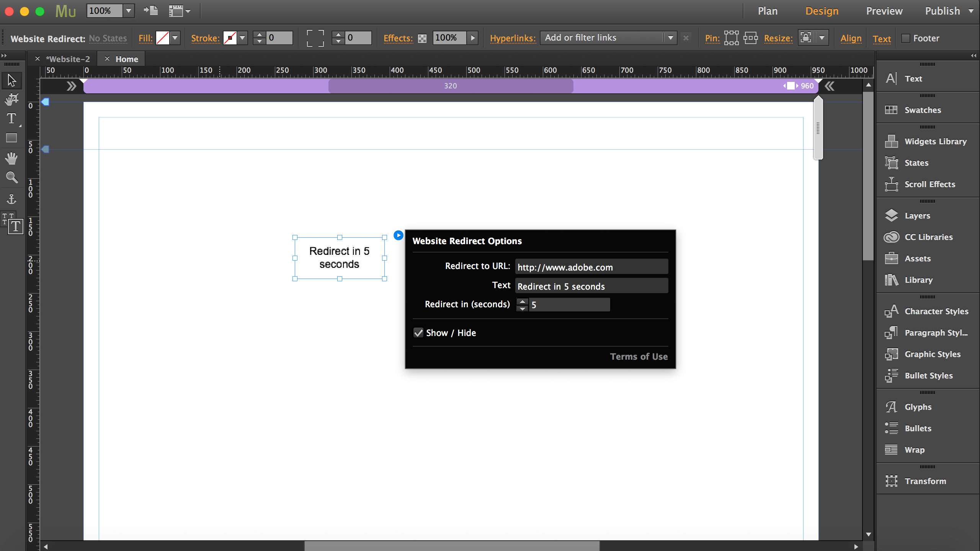
Task: Open the Terms of Use link
Action: 639,356
